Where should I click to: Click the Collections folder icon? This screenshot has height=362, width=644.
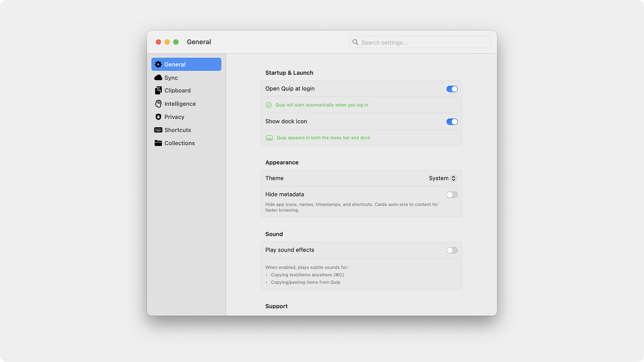pyautogui.click(x=158, y=143)
